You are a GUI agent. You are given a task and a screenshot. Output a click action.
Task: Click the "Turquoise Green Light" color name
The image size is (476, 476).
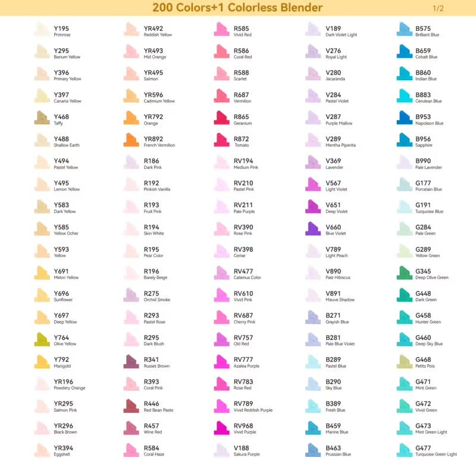pyautogui.click(x=436, y=455)
